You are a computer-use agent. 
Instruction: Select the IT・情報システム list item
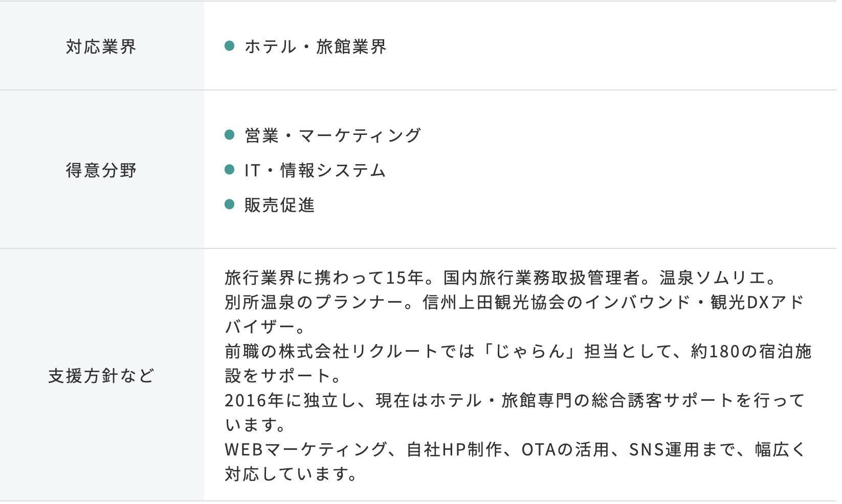315,170
